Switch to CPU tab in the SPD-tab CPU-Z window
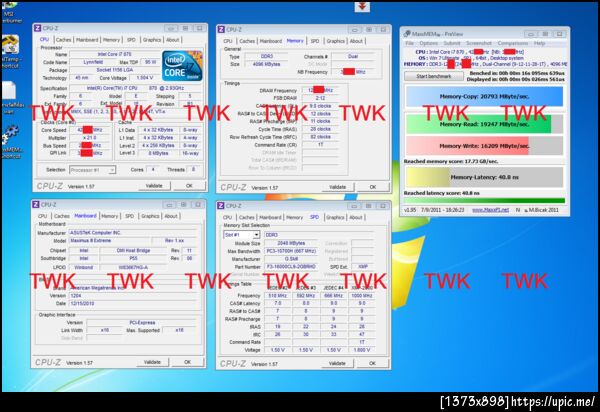Screen dimensions: 600x412 coord(227,217)
